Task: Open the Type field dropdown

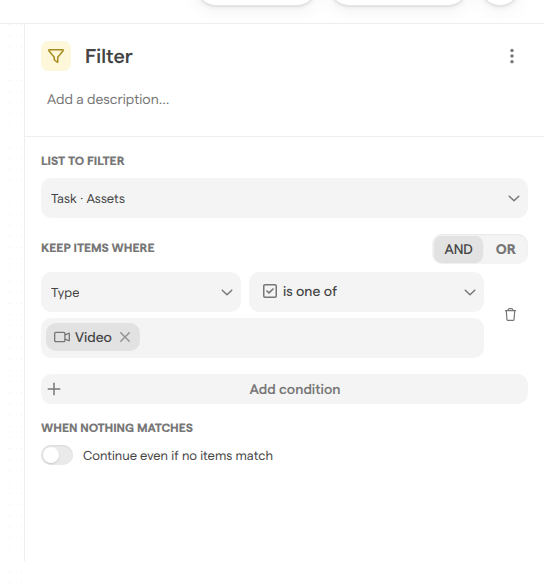Action: pyautogui.click(x=141, y=292)
